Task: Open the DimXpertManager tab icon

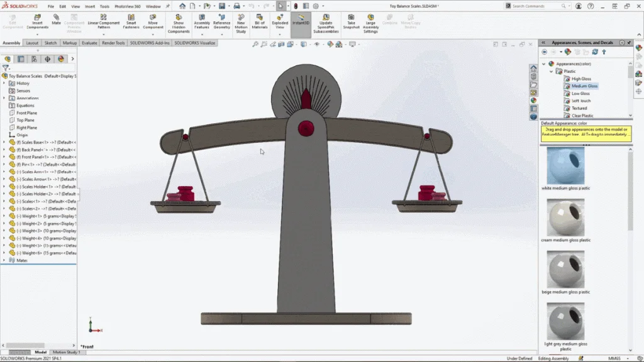Action: click(x=48, y=59)
